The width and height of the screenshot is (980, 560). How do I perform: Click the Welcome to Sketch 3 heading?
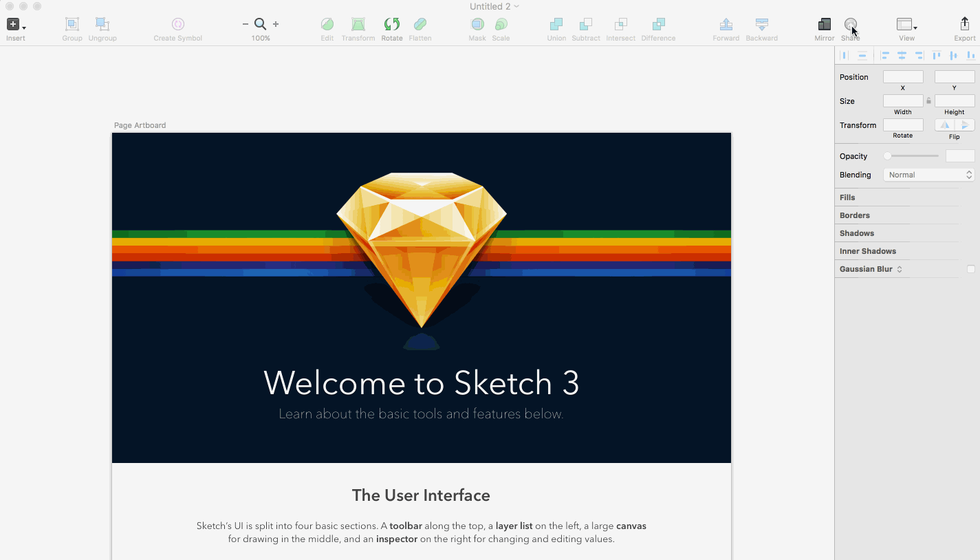(x=422, y=383)
